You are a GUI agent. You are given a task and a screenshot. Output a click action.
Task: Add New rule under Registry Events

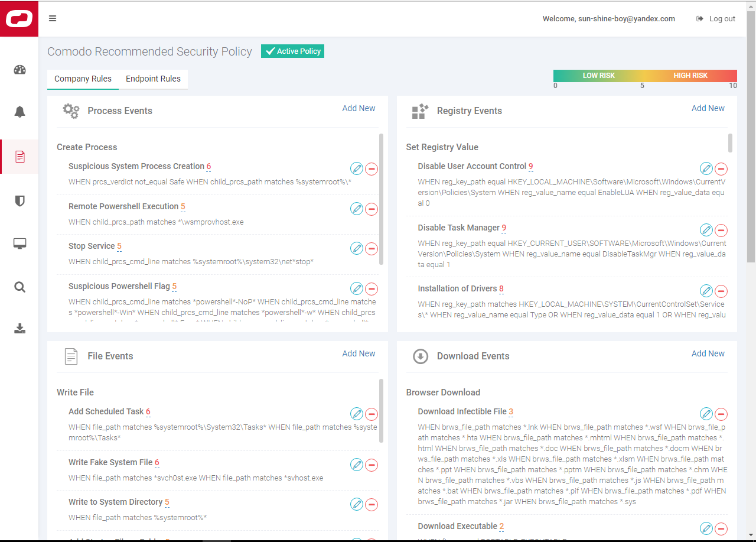tap(708, 108)
